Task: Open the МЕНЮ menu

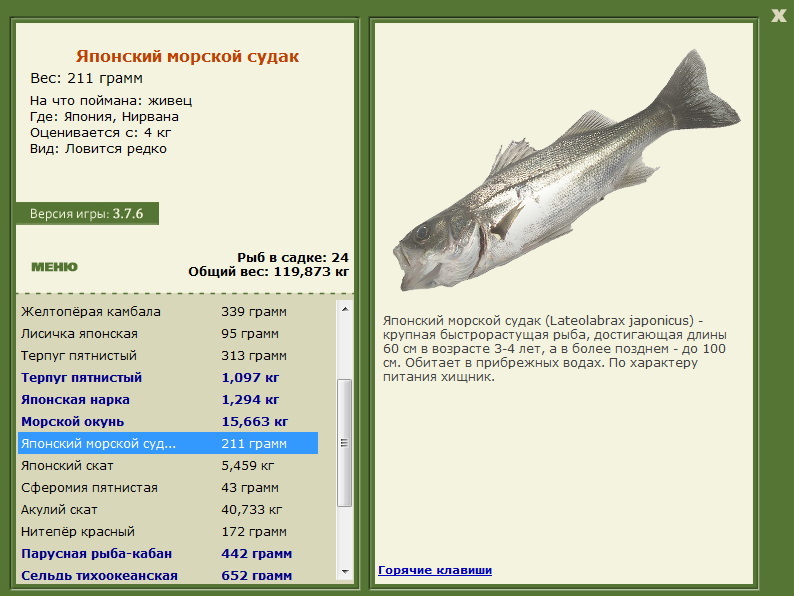Action: pyautogui.click(x=55, y=267)
